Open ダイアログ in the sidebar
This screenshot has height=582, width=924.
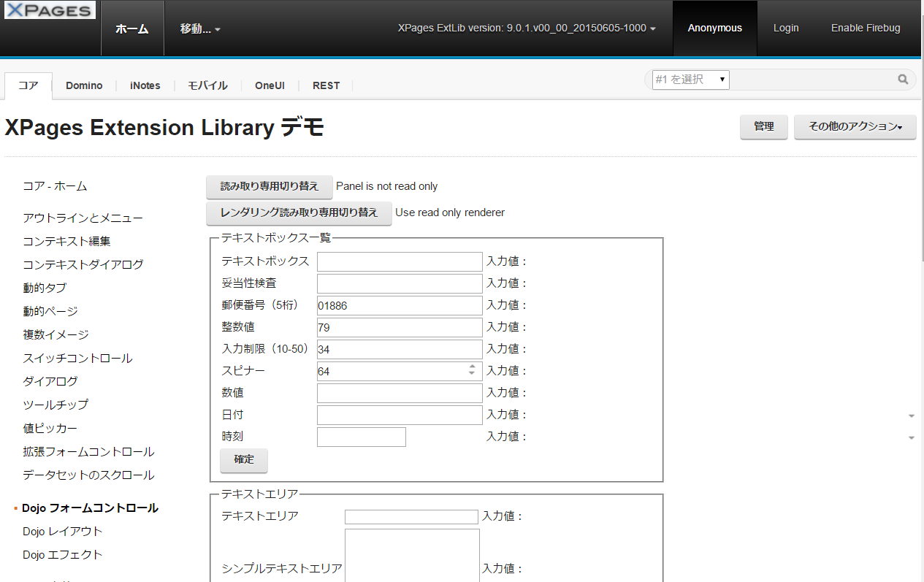50,381
